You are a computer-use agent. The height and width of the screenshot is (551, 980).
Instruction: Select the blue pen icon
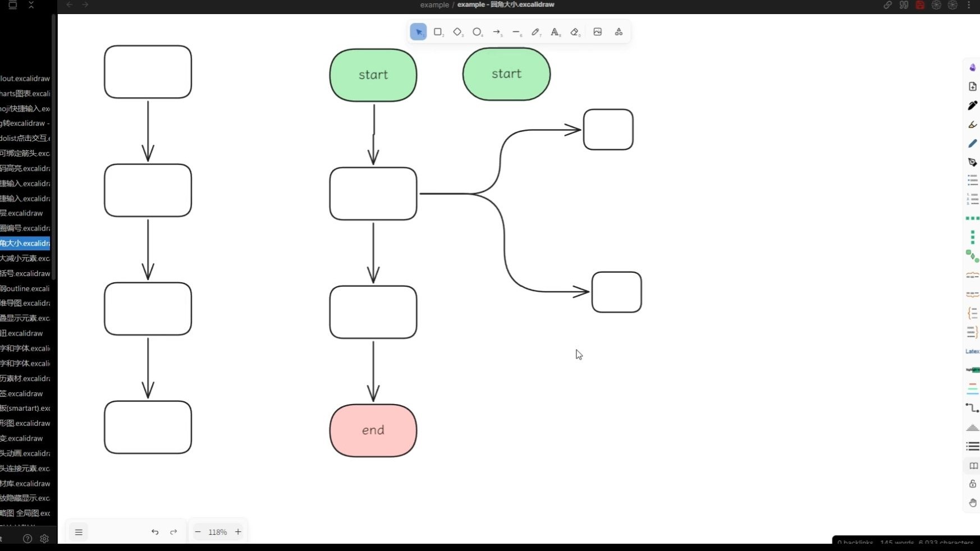(973, 144)
